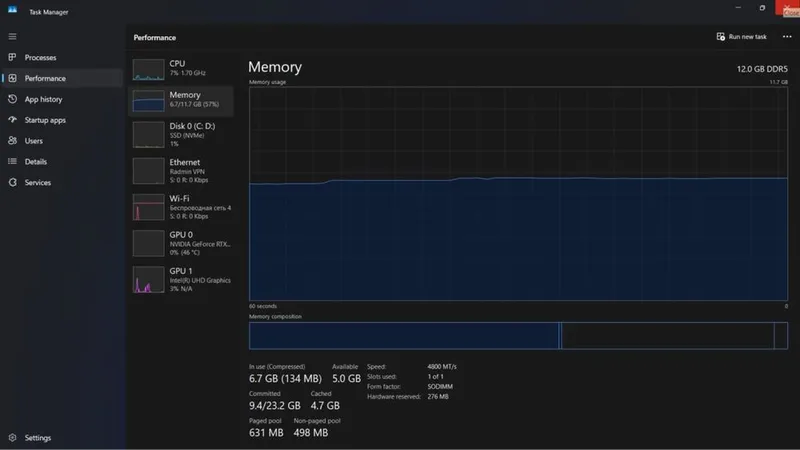Select GPU 0 NVIDIA GeForce entry
Viewport: 800px width, 450px height.
pos(181,243)
